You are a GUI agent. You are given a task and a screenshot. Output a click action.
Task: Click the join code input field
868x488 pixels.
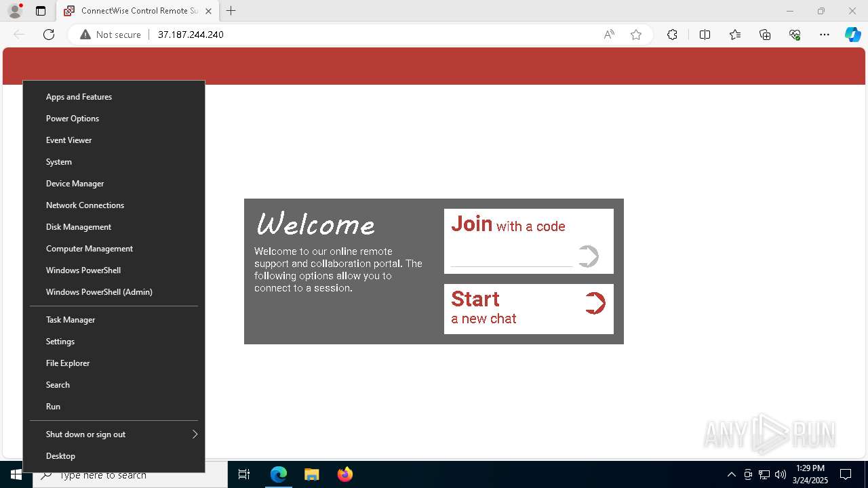(511, 258)
